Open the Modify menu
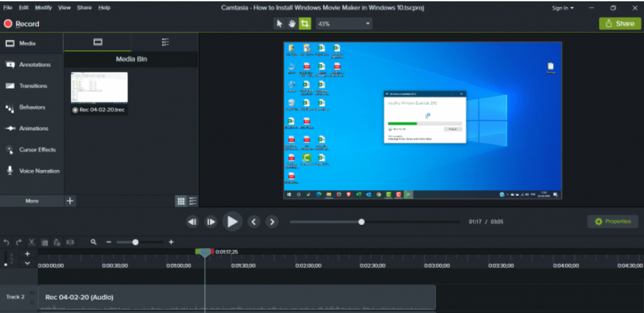 [43, 8]
